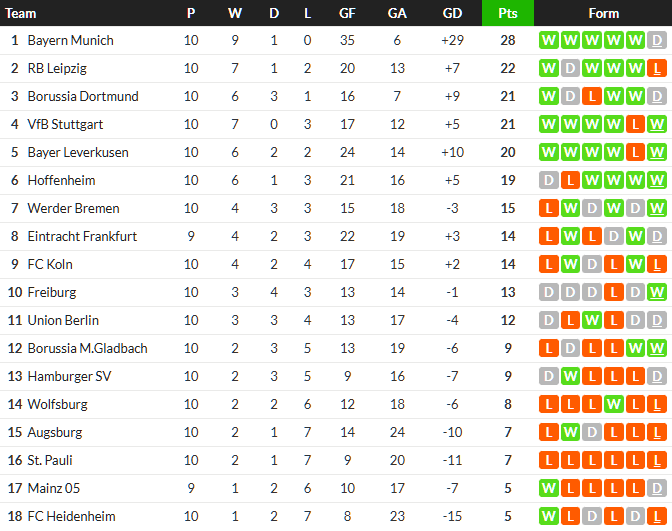Viewport: 672px width, 531px height.
Task: Click Borussia Dortmund's single loss form badge
Action: [591, 96]
